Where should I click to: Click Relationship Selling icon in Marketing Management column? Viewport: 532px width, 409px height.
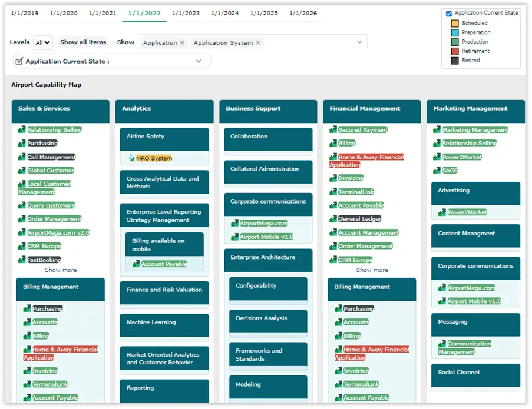[437, 143]
